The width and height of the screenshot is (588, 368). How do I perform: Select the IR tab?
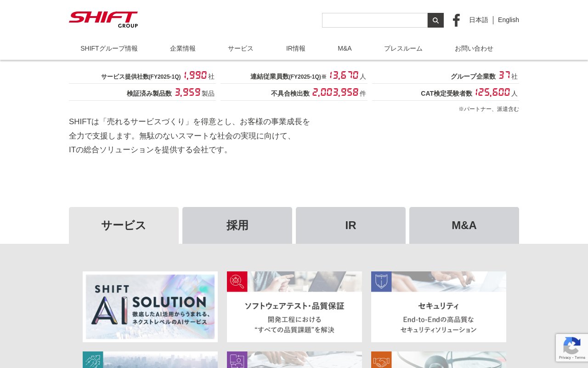coord(351,225)
